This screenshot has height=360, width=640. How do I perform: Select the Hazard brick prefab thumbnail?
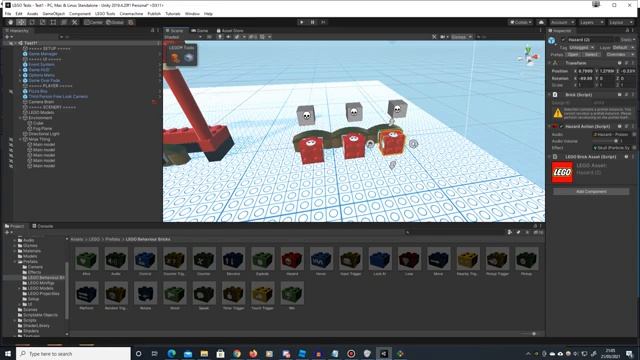tap(292, 261)
